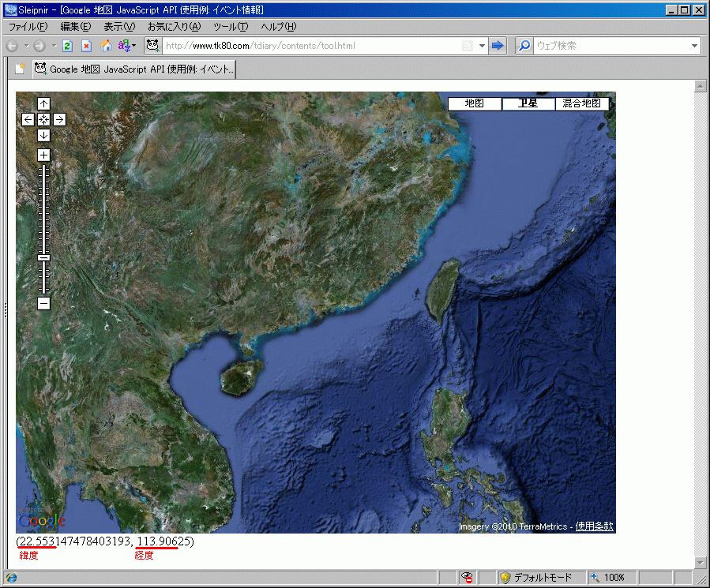The height and width of the screenshot is (588, 710).
Task: Click the map zoom out minus button
Action: 44,303
